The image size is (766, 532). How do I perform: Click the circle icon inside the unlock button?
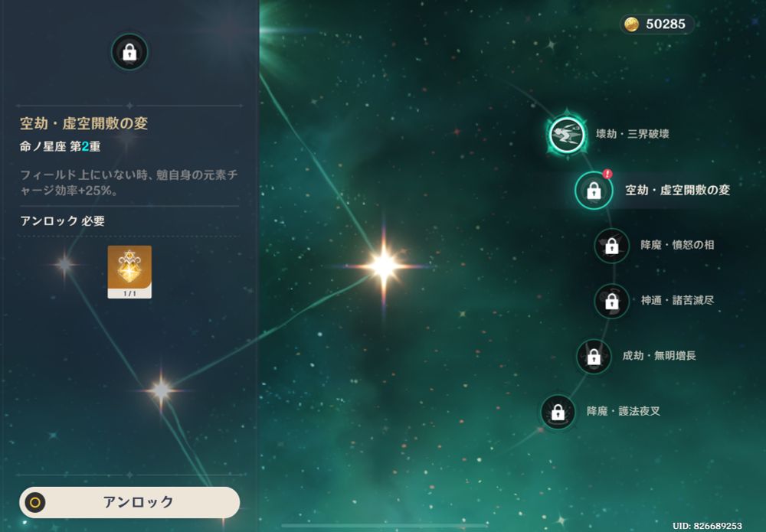(x=35, y=502)
